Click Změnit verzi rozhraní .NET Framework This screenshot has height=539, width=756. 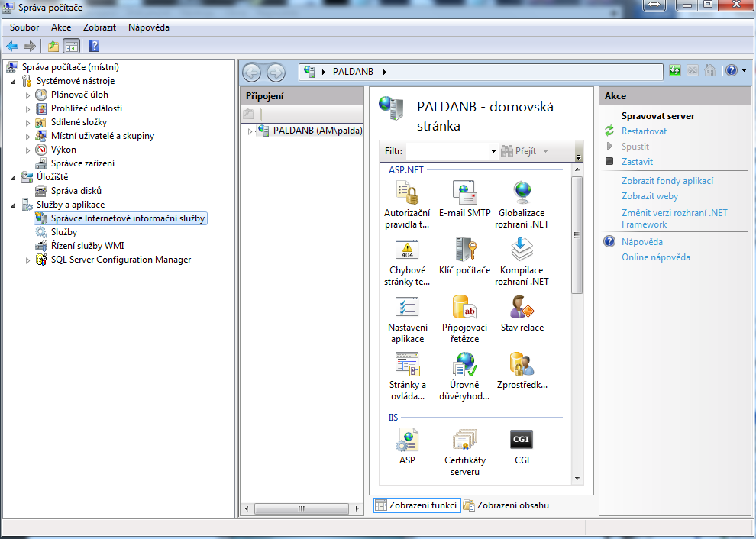click(674, 218)
